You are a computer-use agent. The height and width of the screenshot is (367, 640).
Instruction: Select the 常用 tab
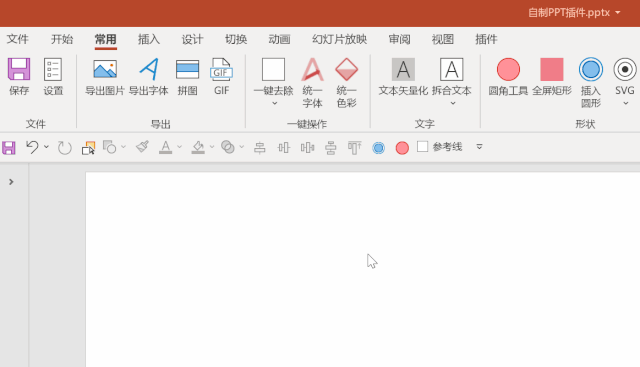tap(106, 39)
